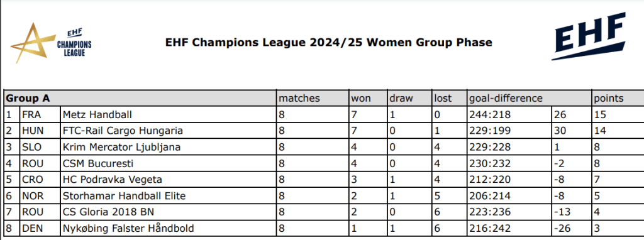
Task: Click the 244:218 goal score cell
Action: pos(509,114)
